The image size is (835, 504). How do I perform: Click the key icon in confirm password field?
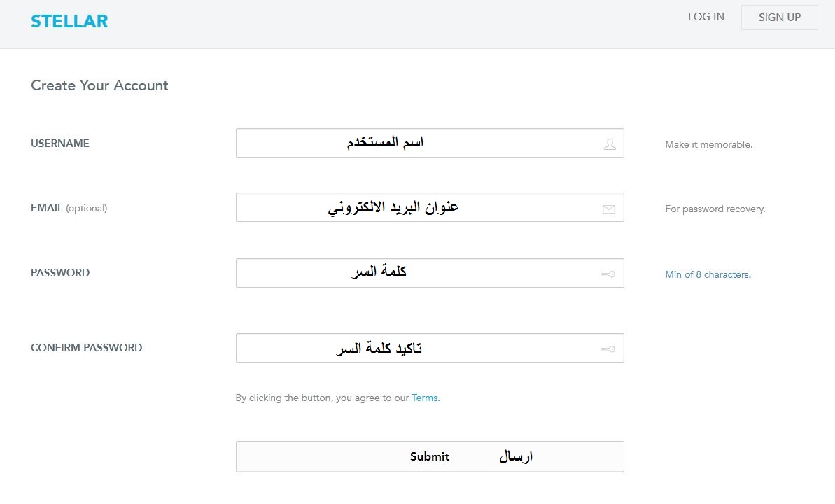[x=608, y=349]
